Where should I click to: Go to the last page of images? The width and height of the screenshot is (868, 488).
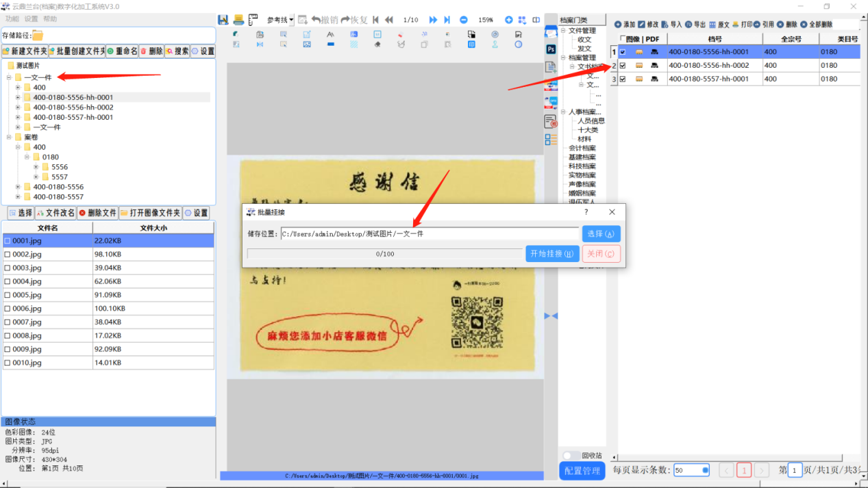click(x=447, y=20)
